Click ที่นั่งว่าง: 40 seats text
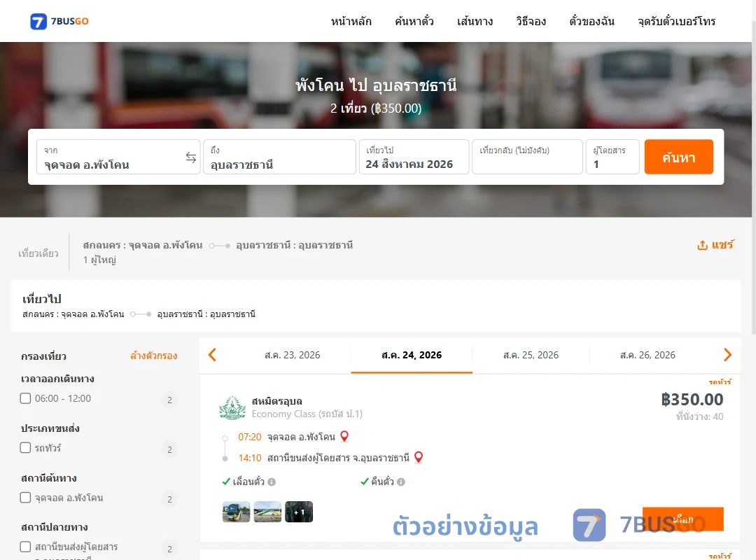 (699, 416)
